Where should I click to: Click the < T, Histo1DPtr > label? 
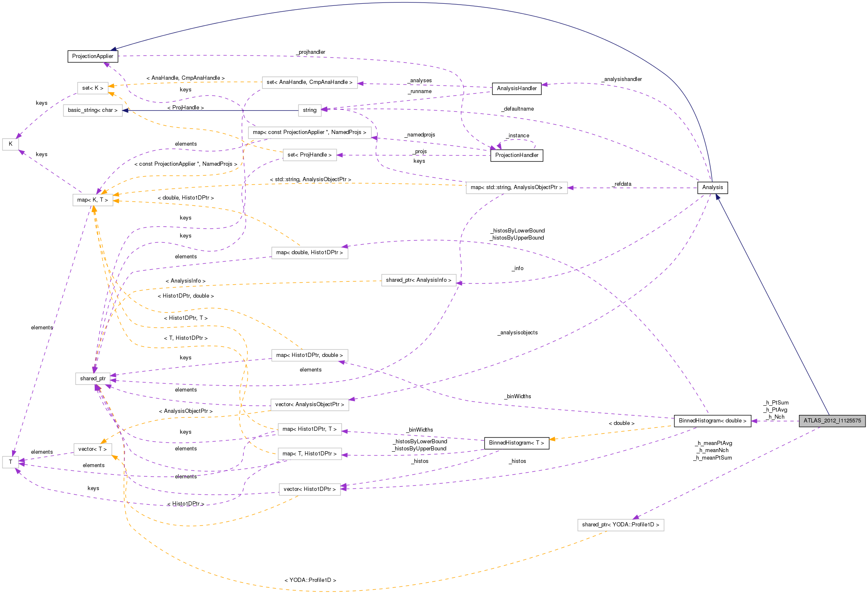[x=186, y=338]
